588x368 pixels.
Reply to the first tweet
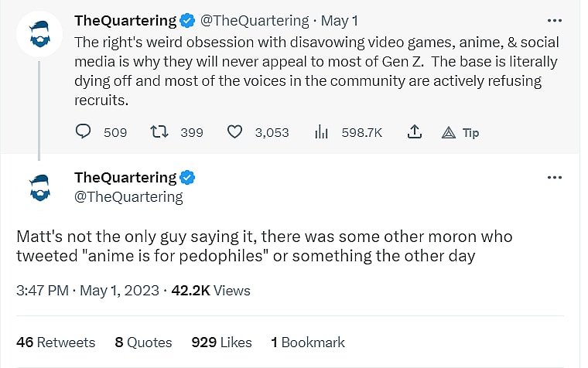84,132
